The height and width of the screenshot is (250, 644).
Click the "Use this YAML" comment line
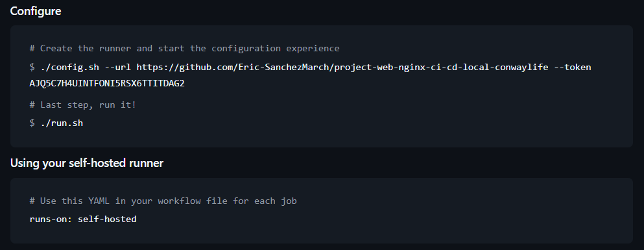[163, 201]
